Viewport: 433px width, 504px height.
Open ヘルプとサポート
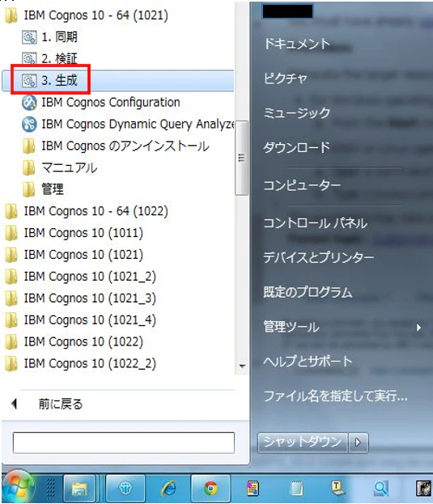308,362
